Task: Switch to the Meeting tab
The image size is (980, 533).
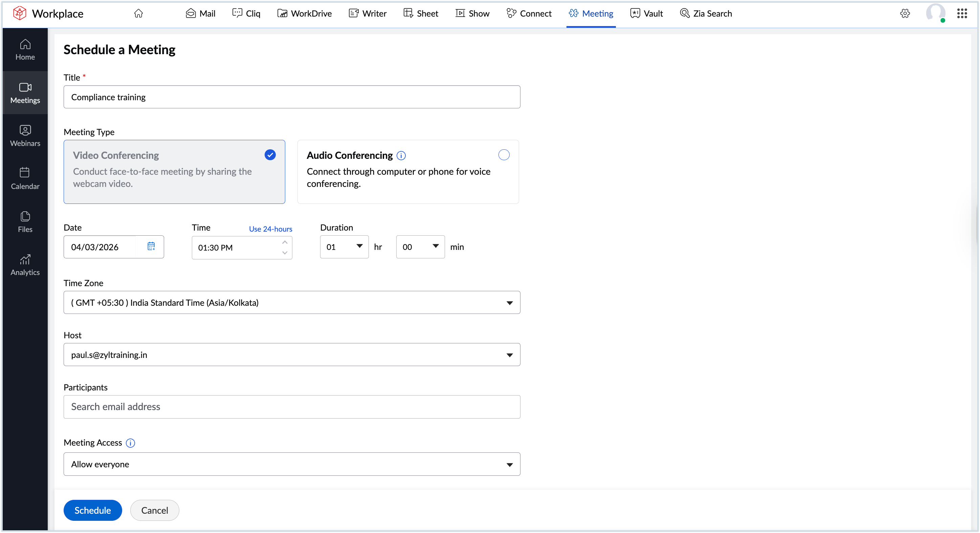Action: [x=591, y=13]
